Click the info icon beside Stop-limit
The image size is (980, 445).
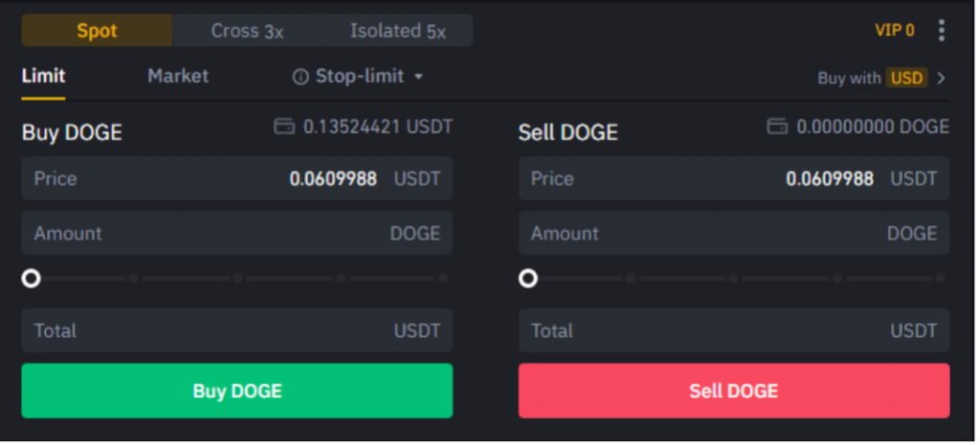click(x=301, y=77)
